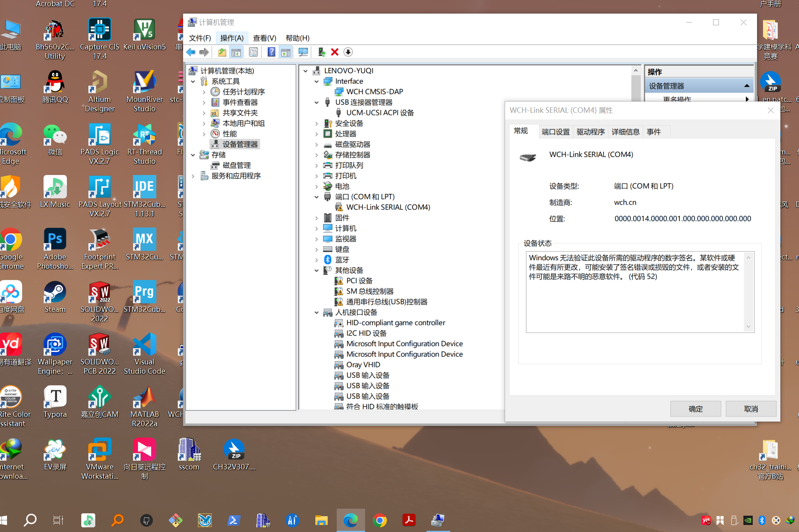Viewport: 799px width, 532px height.
Task: Click the Properties toolbar icon
Action: 253,52
